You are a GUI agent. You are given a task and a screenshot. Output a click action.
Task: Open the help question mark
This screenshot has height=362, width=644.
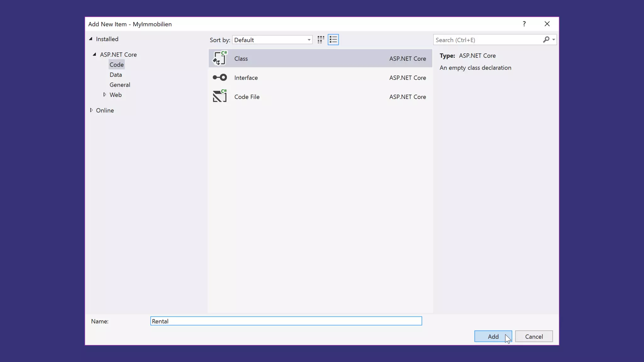point(524,24)
